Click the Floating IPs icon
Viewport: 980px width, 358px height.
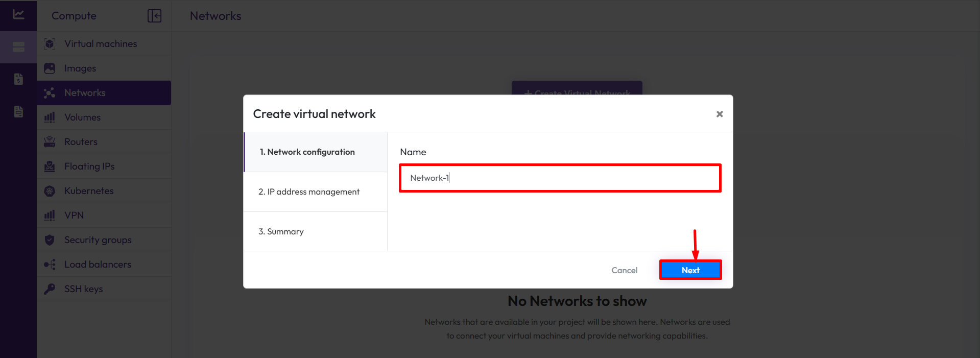[50, 166]
